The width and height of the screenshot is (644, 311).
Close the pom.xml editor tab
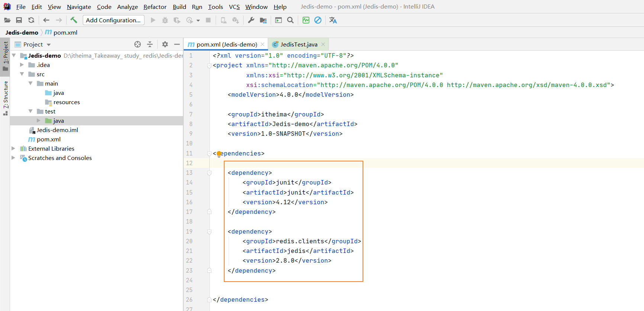click(x=263, y=44)
